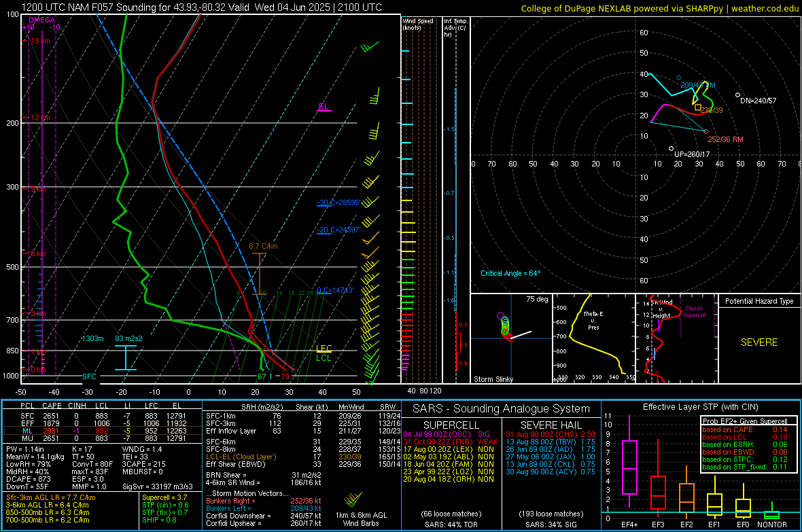802x532 pixels.
Task: Click the '6.7 C/km' lapse rate label
Action: pos(264,246)
